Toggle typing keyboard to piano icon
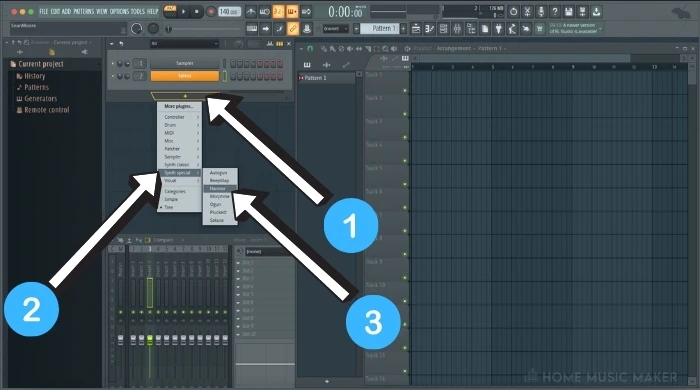 click(252, 29)
